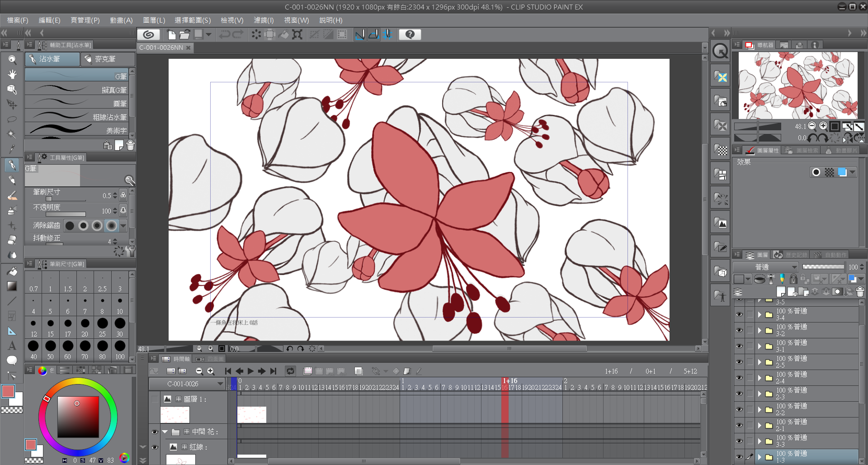Zoom in the timeline with plus magnifier

[x=211, y=371]
